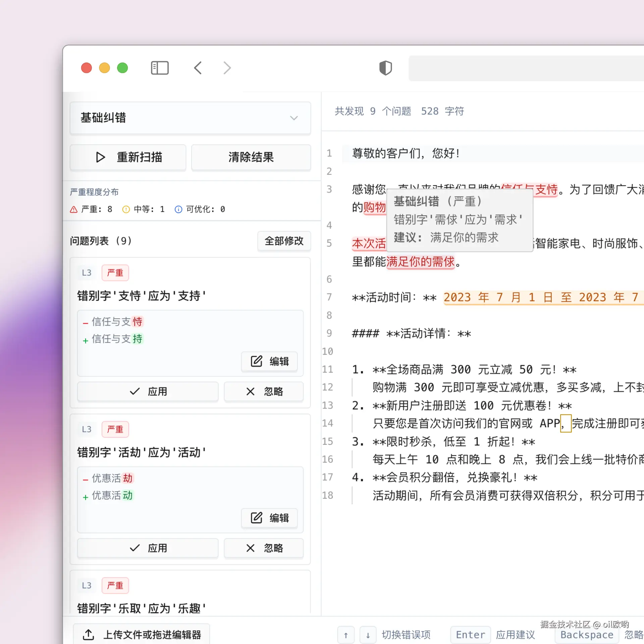Click the 清除结果 clear results button
Screen dimensions: 644x644
251,157
